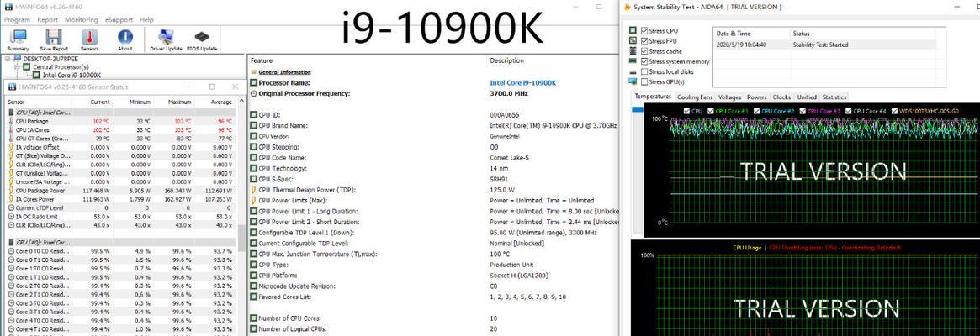980x336 pixels.
Task: Open the Help menu in HWiNFO64
Action: coord(147,20)
